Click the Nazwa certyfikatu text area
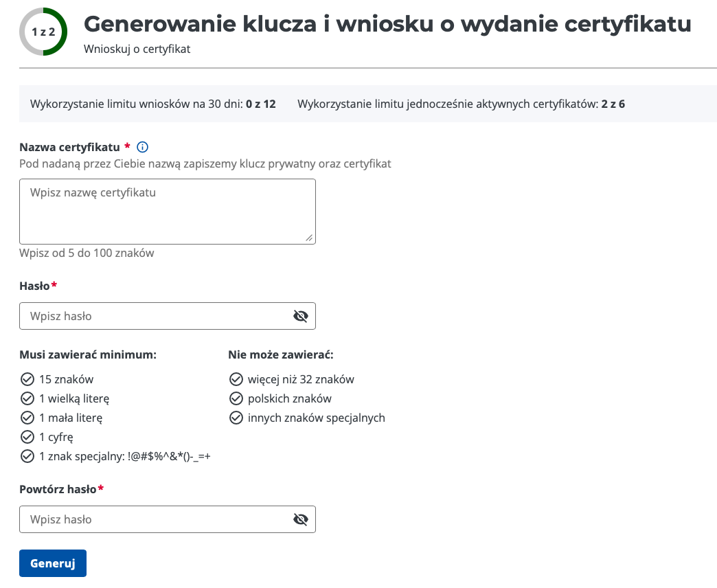Viewport: 717px width, 588px height. tap(168, 212)
